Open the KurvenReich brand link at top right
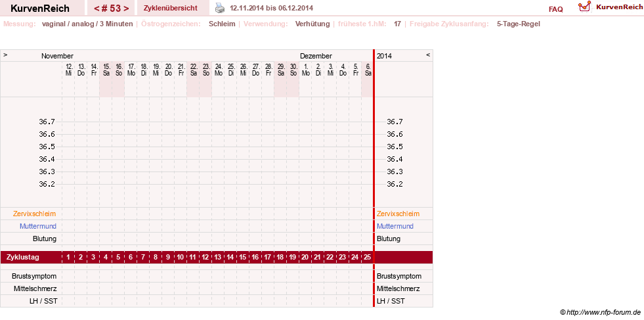Viewport: 644px width, 320px height. pos(619,7)
